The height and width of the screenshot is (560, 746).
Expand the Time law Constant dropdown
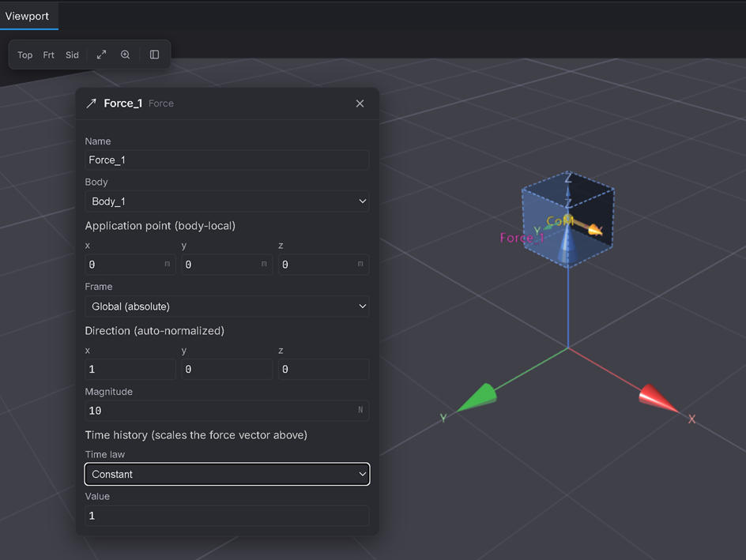click(x=227, y=475)
